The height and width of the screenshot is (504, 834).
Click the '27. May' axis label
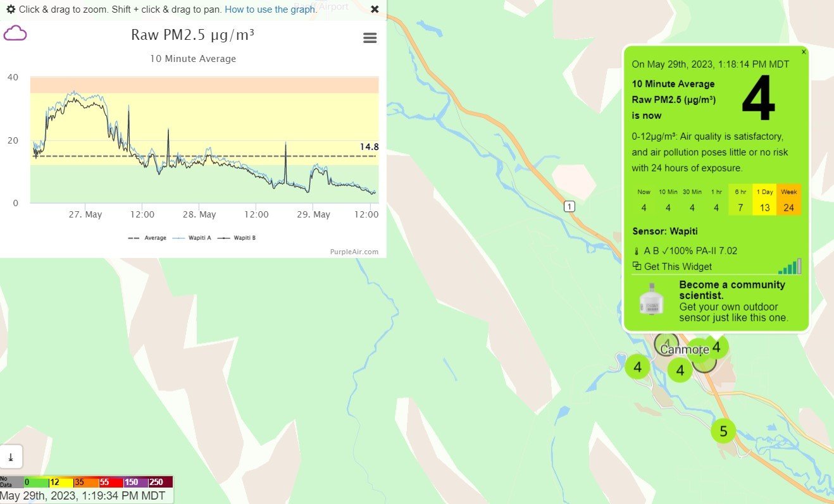(x=85, y=214)
